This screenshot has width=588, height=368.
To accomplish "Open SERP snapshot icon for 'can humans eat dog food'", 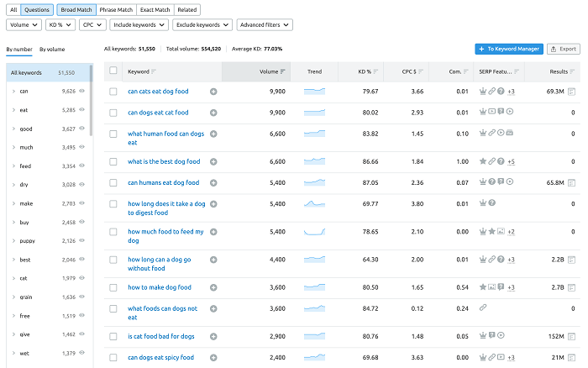I will 571,183.
